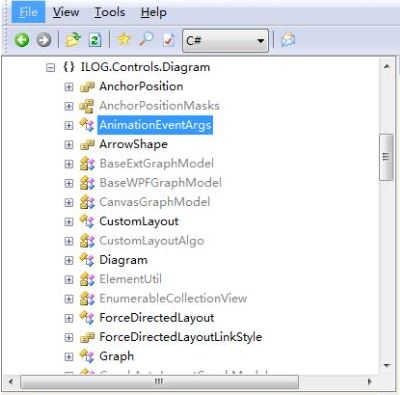Viewport: 400px width, 395px height.
Task: Click the class icon beside BaseWPFGraphModel
Action: tap(87, 183)
